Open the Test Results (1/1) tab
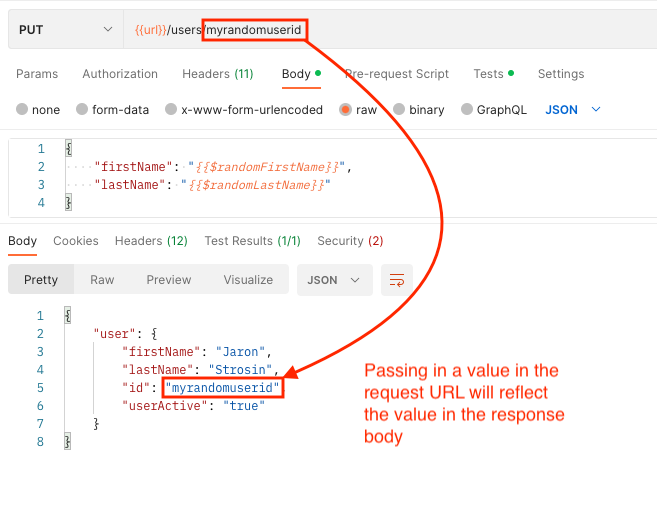 click(252, 241)
